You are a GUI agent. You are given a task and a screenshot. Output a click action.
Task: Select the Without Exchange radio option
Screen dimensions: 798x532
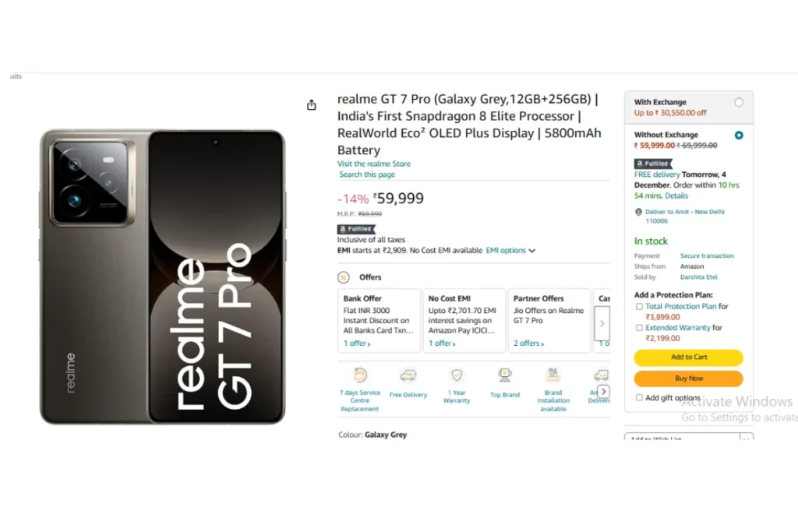[x=739, y=136]
